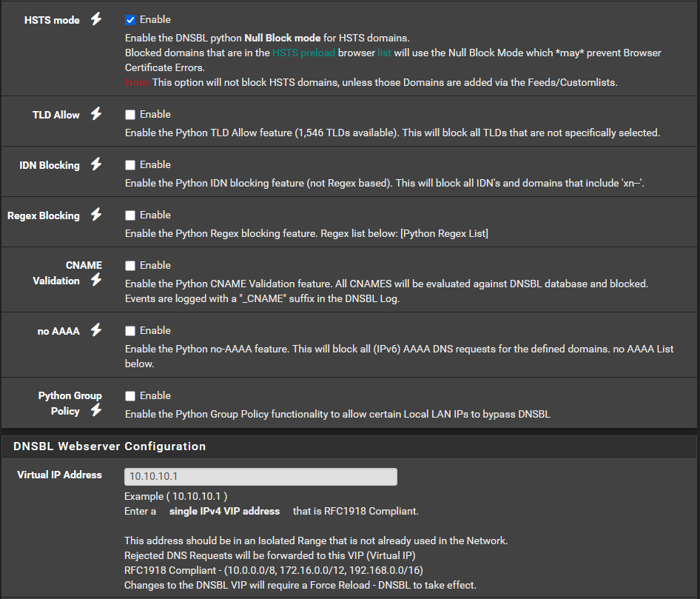Click the lightning bolt icon beside IDN Blocking
Image resolution: width=700 pixels, height=599 pixels.
(x=95, y=164)
